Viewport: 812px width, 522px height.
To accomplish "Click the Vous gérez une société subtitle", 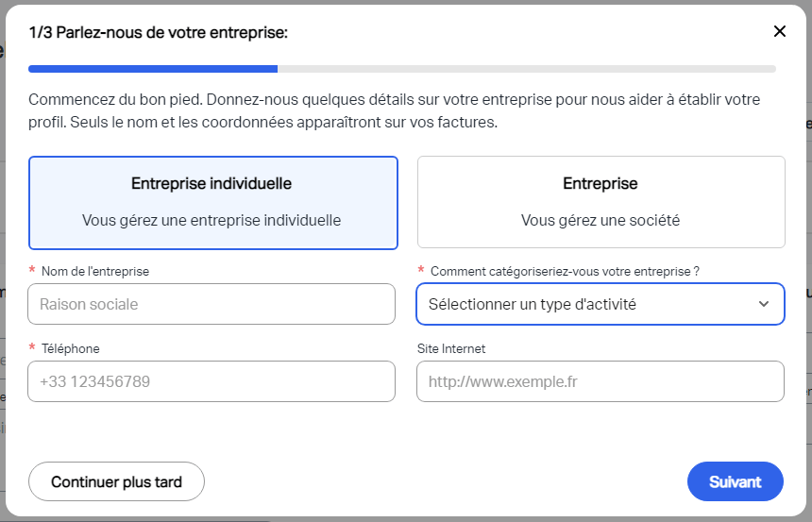I will [x=601, y=220].
